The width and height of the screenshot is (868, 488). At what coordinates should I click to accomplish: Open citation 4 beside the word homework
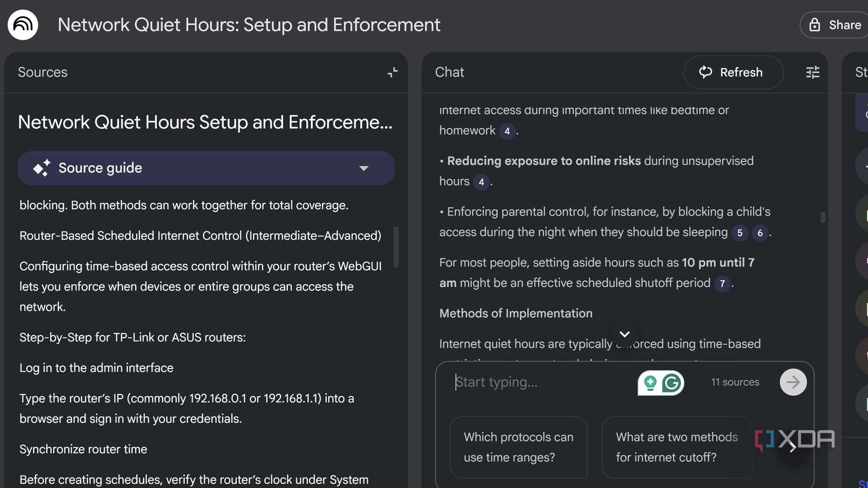(507, 131)
